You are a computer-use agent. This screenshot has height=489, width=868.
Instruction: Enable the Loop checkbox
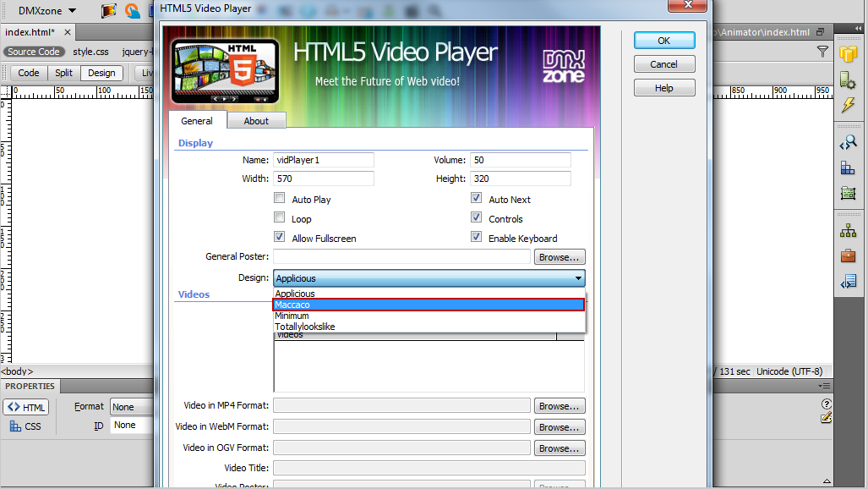280,217
